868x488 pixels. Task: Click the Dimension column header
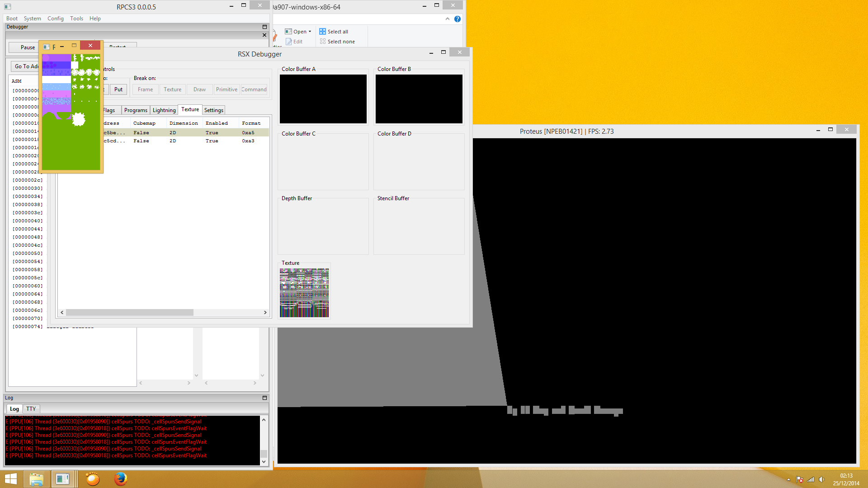tap(184, 123)
